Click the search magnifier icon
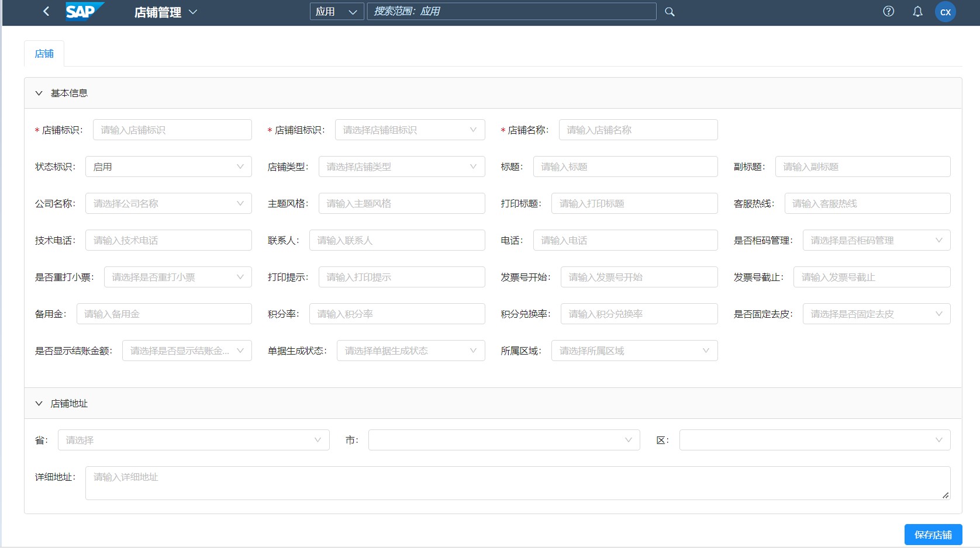 pyautogui.click(x=670, y=12)
